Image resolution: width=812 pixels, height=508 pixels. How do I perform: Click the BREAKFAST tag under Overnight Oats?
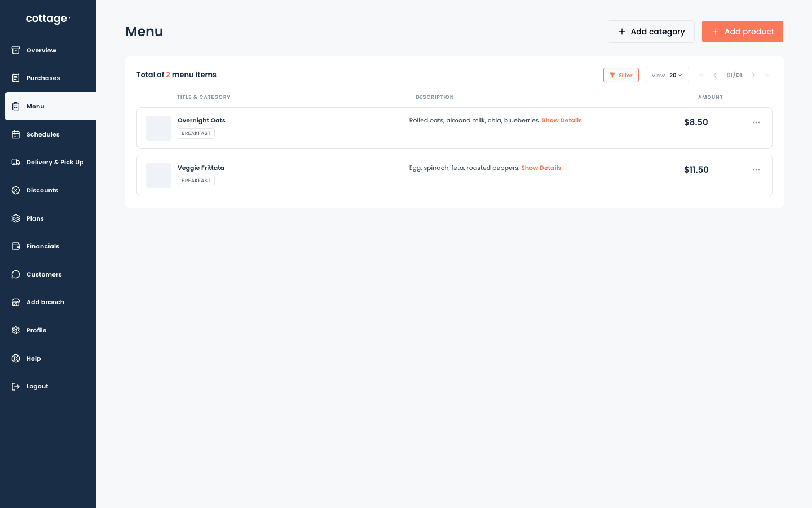[x=196, y=133]
